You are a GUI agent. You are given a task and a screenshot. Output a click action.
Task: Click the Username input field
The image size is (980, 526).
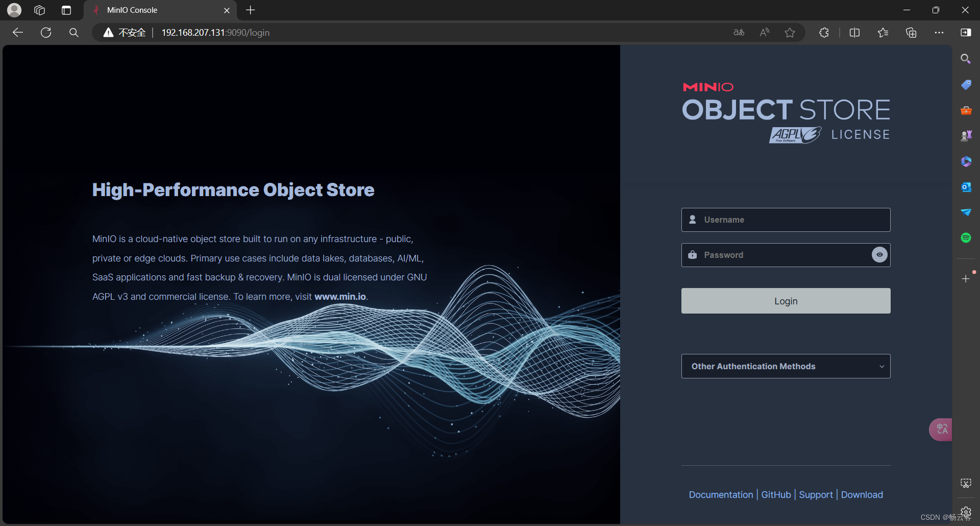786,220
